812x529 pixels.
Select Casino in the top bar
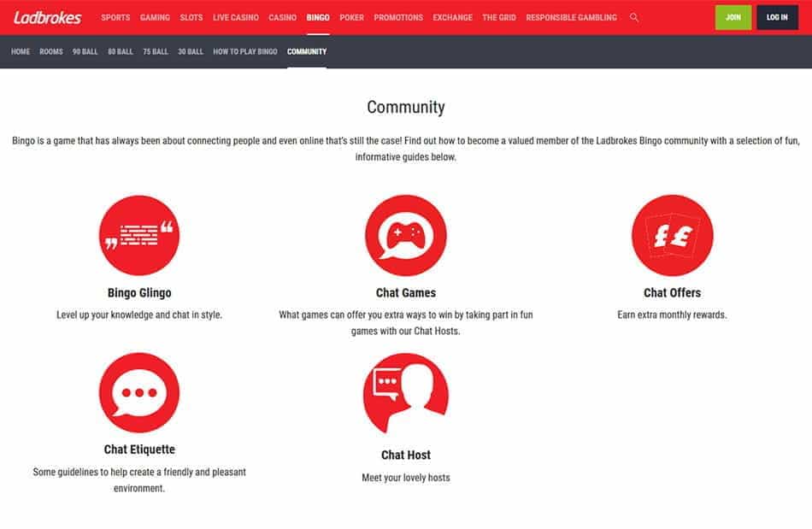282,18
